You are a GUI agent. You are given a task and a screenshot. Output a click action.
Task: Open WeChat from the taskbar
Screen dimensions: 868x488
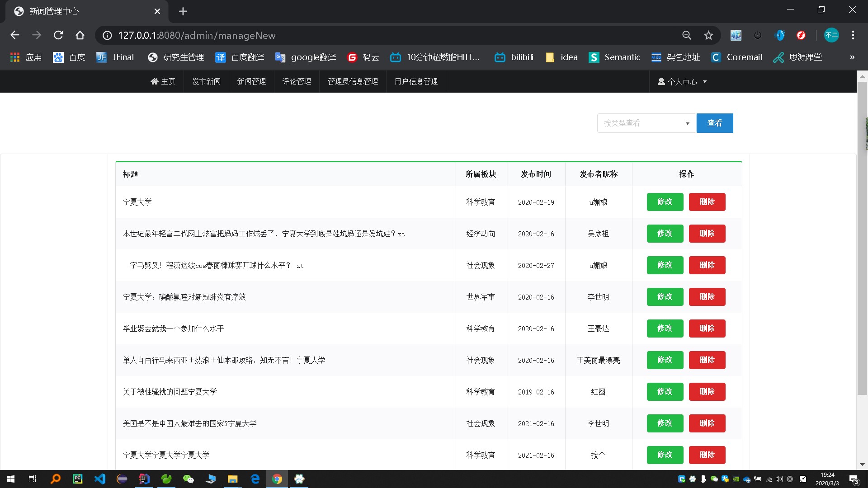coord(188,479)
